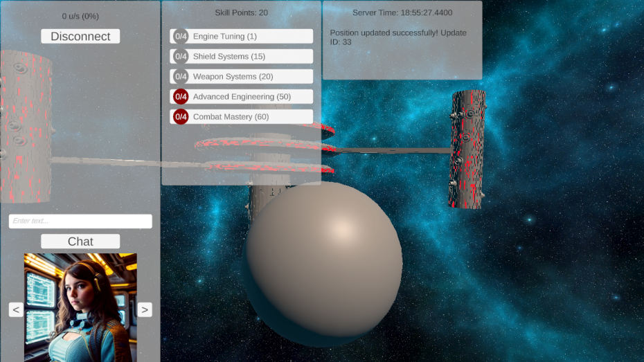Select the Advanced Engineering (50) skill label
The height and width of the screenshot is (362, 644).
[x=242, y=96]
